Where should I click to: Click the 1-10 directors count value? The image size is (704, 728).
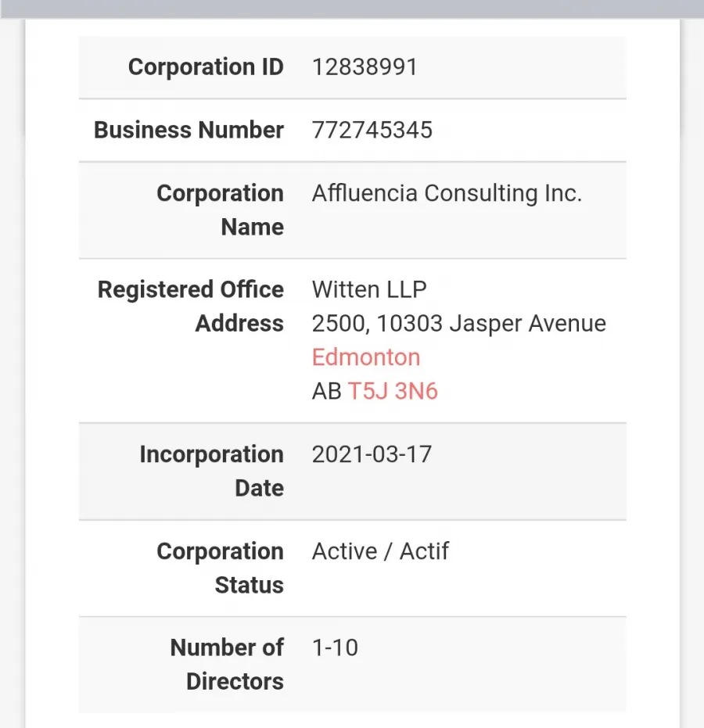[x=335, y=647]
